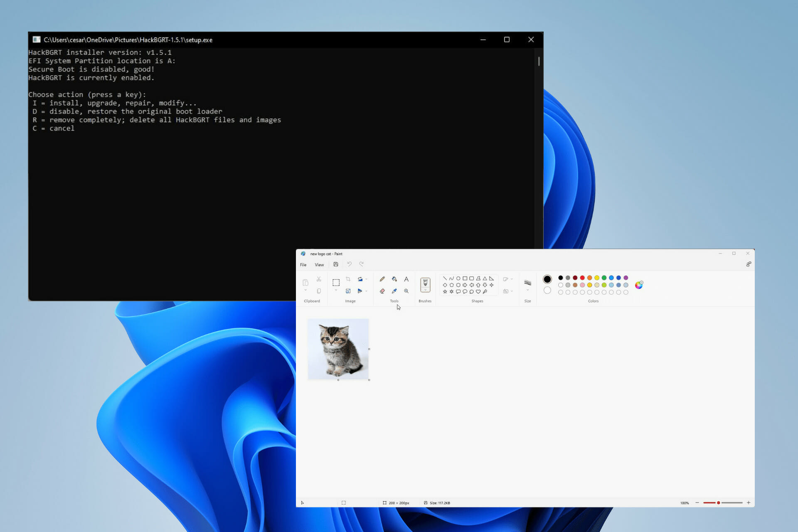Pick the Text tool
The image size is (798, 532).
[x=406, y=279]
